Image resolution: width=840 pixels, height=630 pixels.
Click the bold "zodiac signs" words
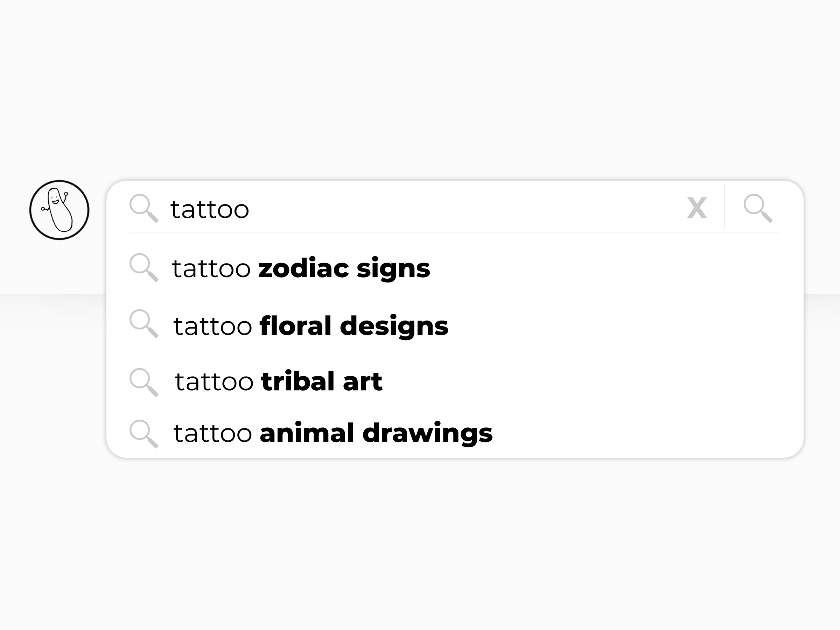click(344, 269)
